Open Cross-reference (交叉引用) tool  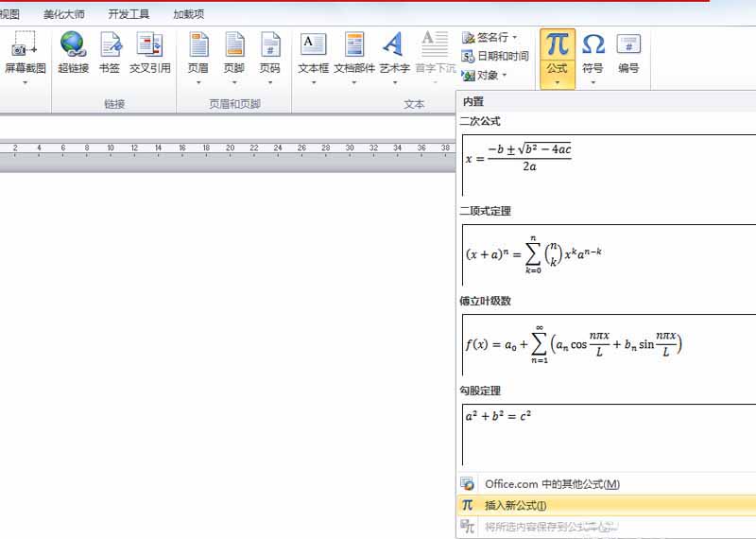(149, 45)
